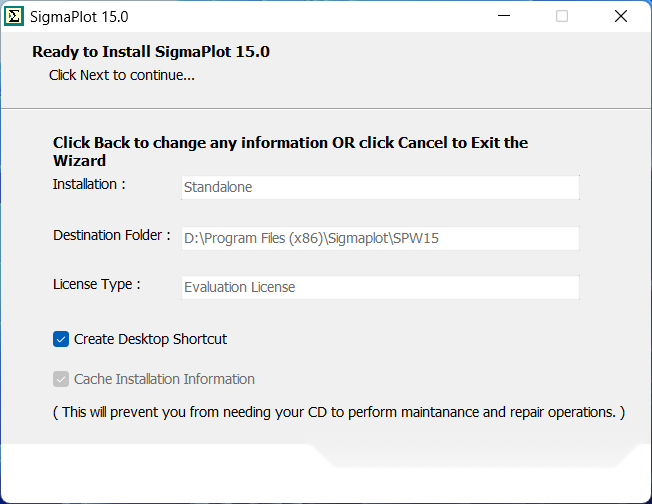Click the SigmaPlot sigma icon in title bar
The image size is (652, 504).
pos(14,17)
